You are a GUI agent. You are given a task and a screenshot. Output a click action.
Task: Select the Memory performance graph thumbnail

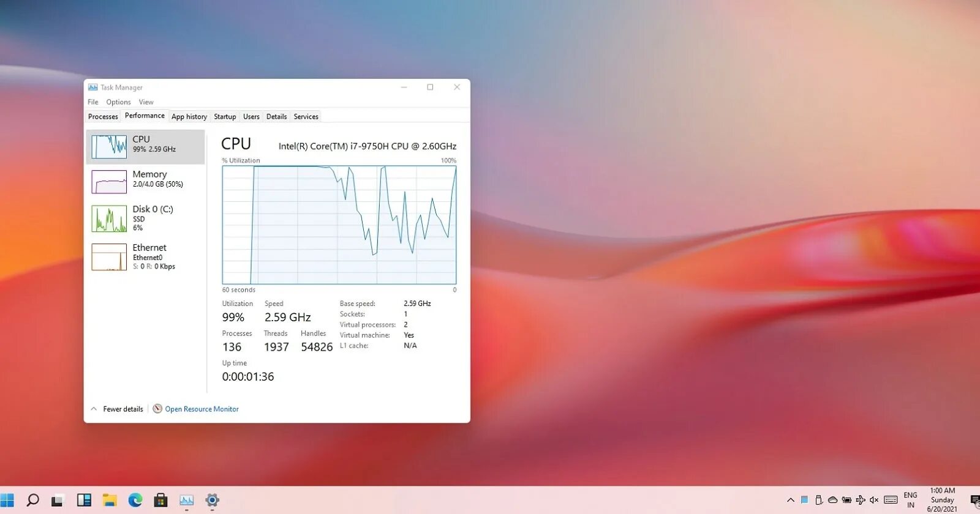pos(109,182)
